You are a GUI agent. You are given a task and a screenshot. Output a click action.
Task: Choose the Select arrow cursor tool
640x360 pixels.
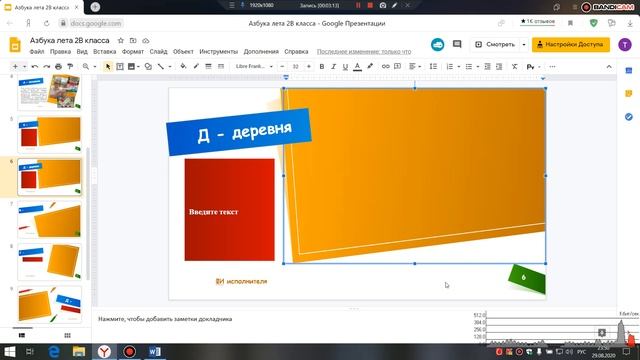pyautogui.click(x=108, y=67)
